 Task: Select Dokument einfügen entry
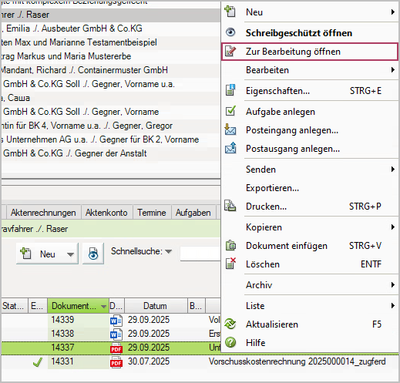click(310, 246)
